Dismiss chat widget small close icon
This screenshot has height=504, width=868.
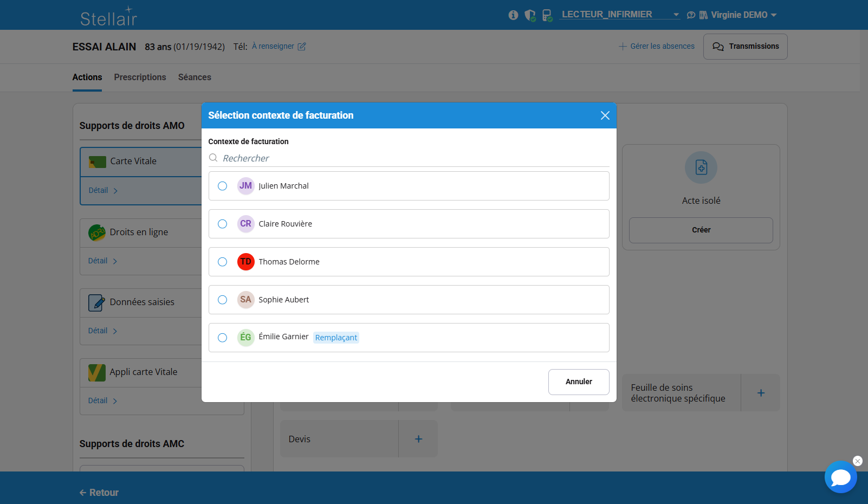click(858, 461)
